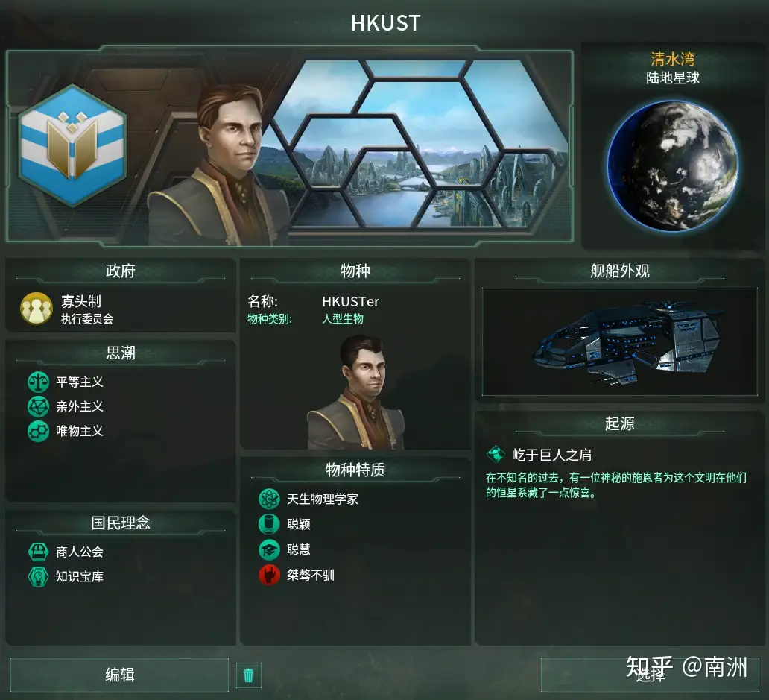Screen dimensions: 769x700
Task: Click the oligarchy government icon
Action: click(37, 309)
